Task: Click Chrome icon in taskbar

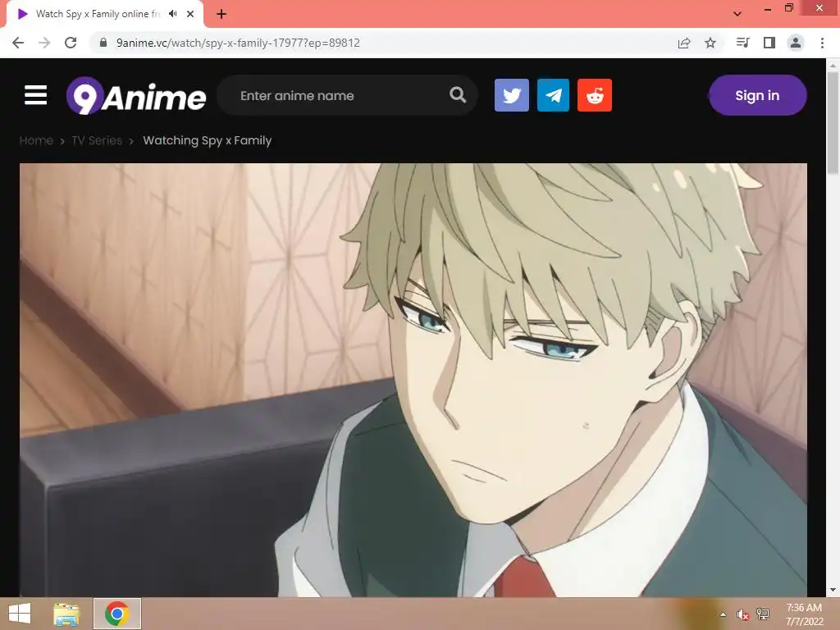Action: pos(116,614)
